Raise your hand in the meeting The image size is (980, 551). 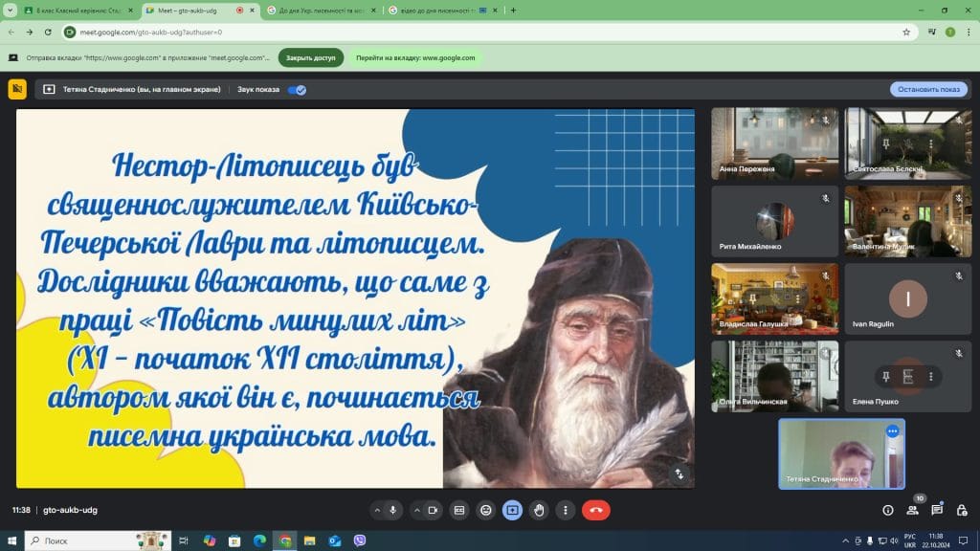(539, 511)
